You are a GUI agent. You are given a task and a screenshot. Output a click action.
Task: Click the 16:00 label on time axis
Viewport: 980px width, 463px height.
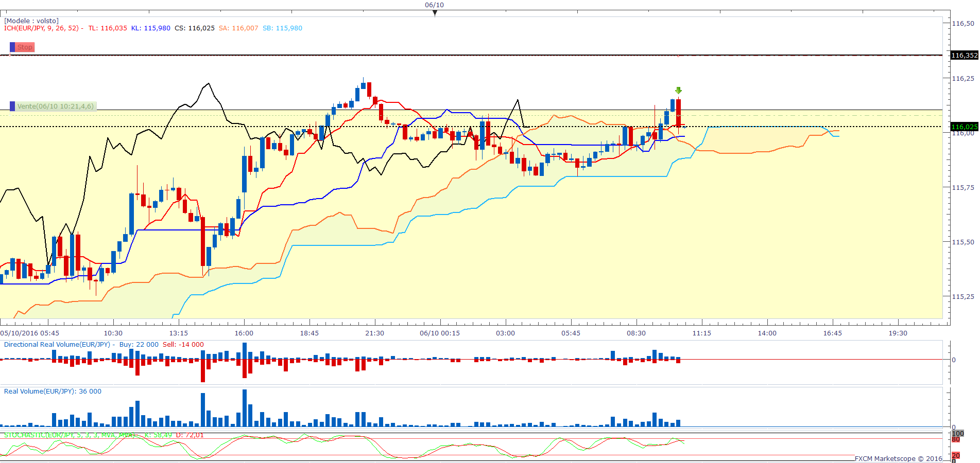tap(244, 333)
